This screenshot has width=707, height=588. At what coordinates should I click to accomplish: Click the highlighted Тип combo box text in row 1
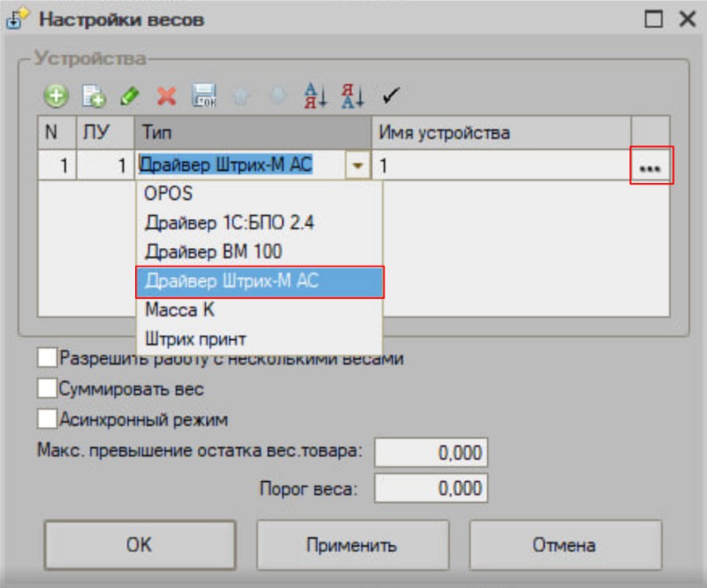[225, 165]
